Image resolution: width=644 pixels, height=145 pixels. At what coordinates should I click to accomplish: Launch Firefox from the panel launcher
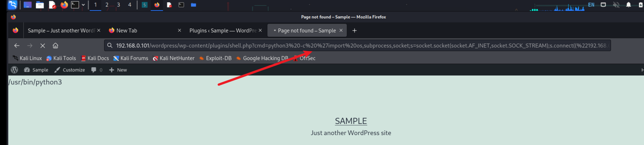click(64, 5)
